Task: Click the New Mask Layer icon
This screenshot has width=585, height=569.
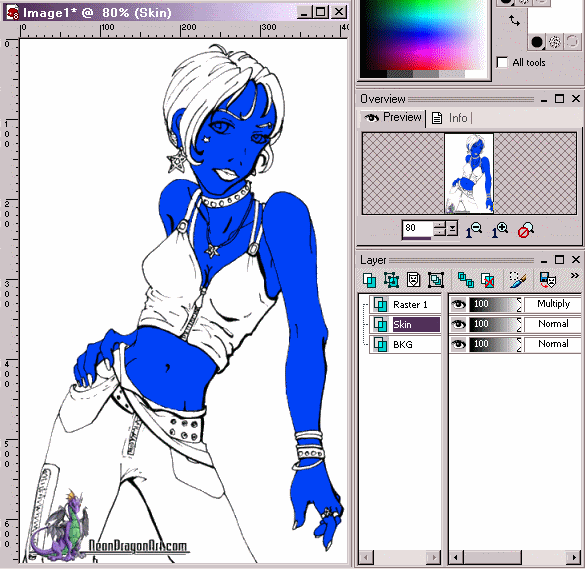Action: 413,280
